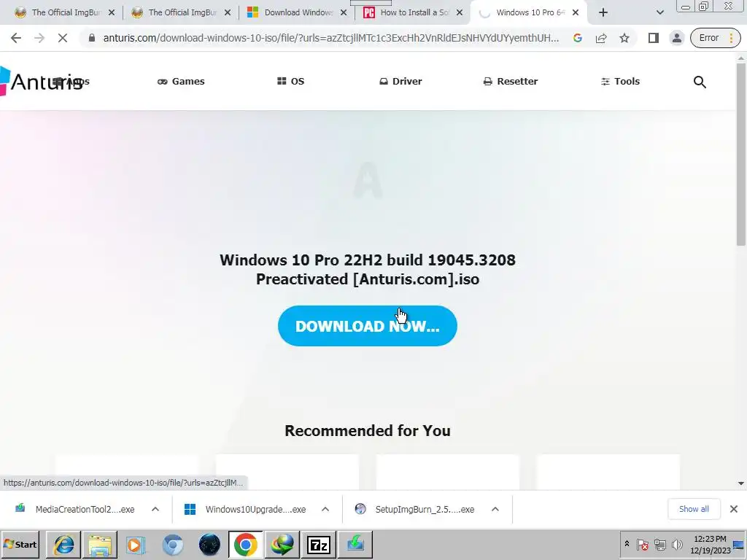Screen dimensions: 747x560
Task: Click the Error update button
Action: click(x=716, y=38)
